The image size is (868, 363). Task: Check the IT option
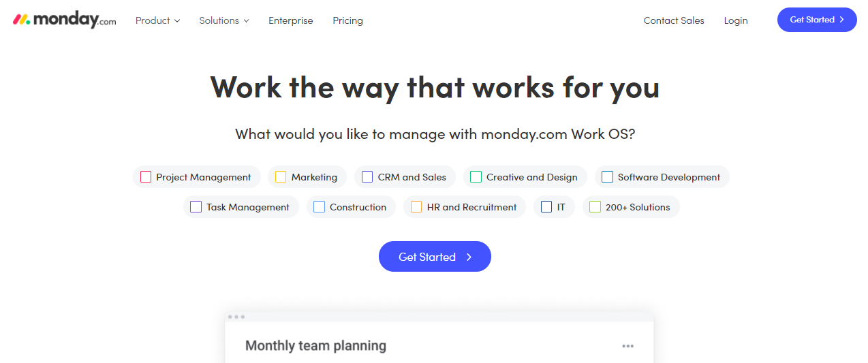point(546,207)
